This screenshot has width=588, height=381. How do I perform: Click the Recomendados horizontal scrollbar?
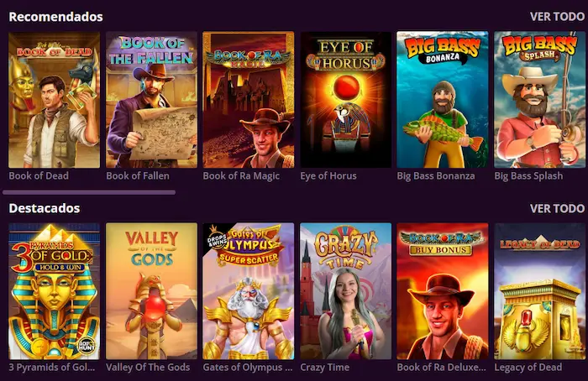click(x=89, y=192)
